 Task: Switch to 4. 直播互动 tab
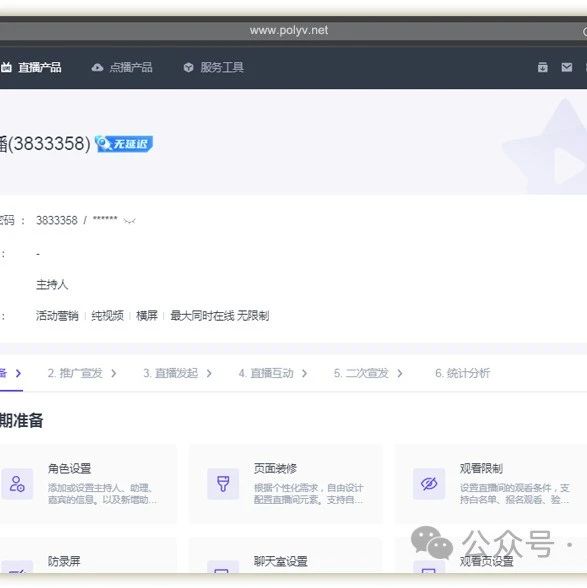266,373
